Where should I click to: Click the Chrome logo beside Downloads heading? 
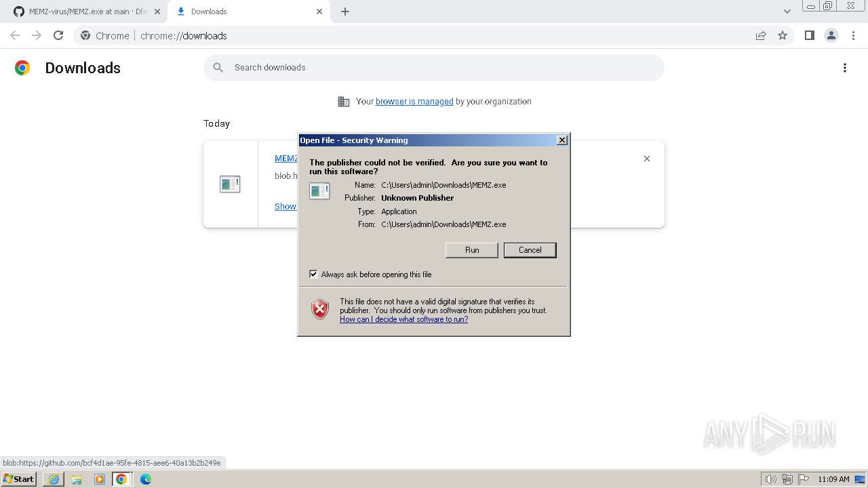tap(22, 68)
